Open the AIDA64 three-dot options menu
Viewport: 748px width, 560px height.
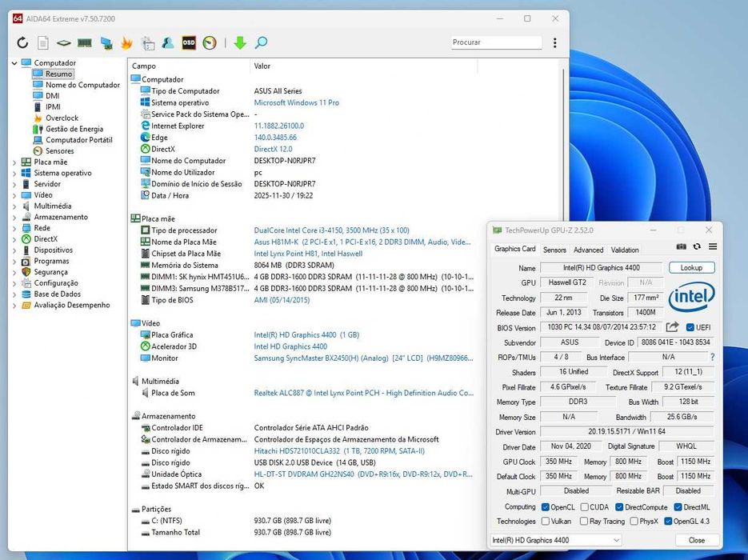[554, 42]
